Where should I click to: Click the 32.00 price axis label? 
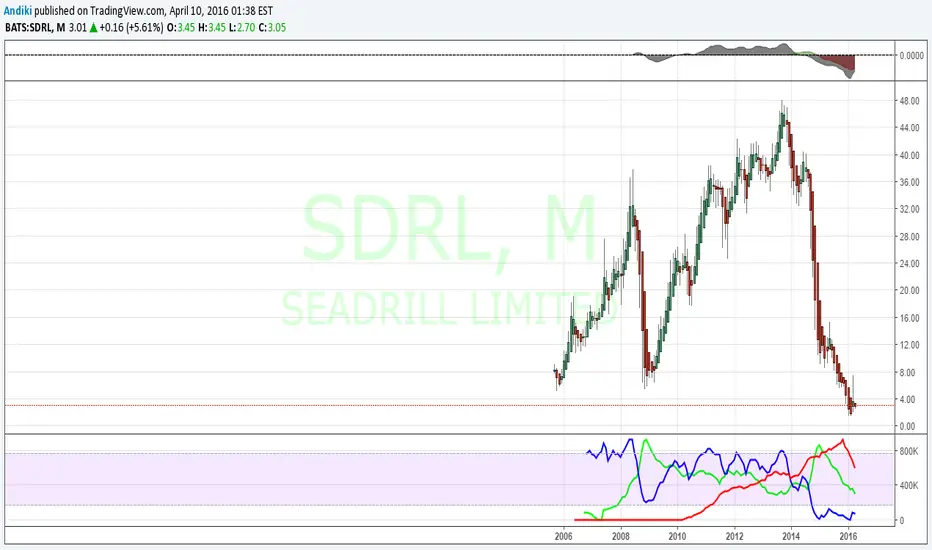pyautogui.click(x=909, y=209)
